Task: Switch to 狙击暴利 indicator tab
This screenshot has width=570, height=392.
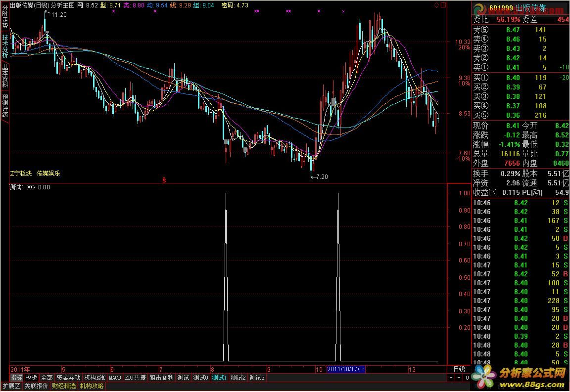Action: click(x=162, y=378)
